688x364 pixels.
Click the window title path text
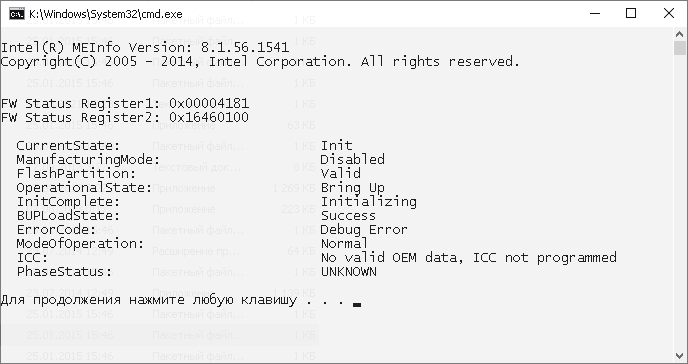(105, 14)
